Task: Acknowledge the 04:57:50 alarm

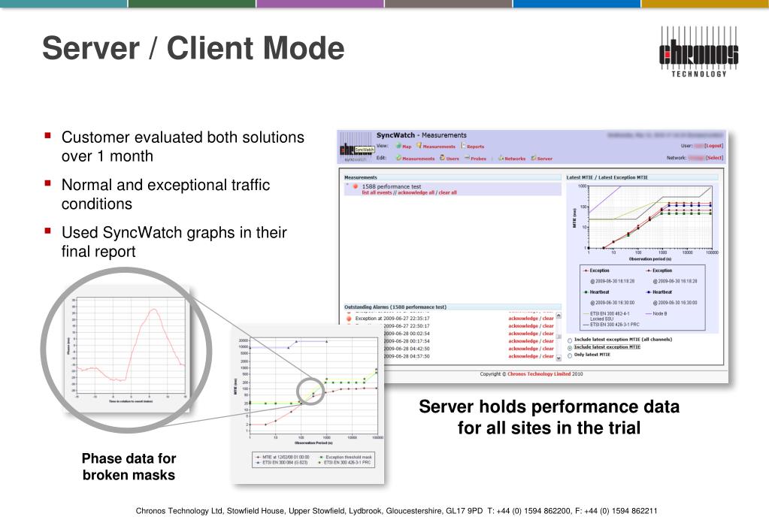Action: pyautogui.click(x=522, y=356)
